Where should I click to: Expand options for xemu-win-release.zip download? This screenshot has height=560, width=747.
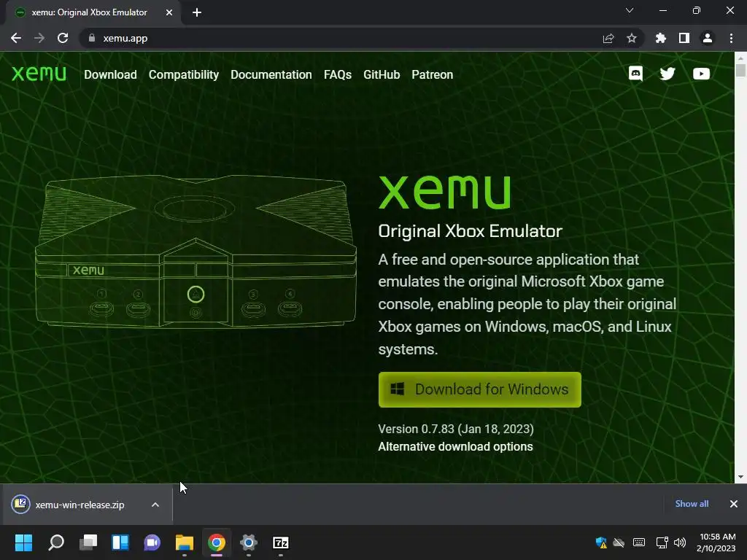[155, 505]
